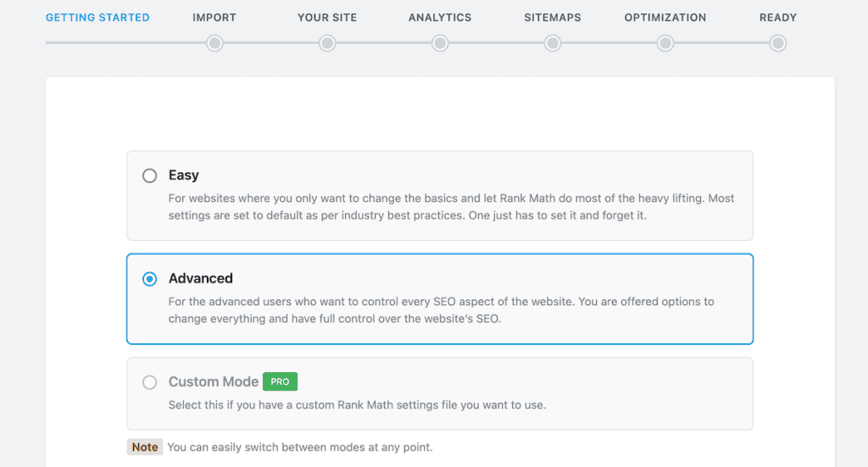Click the Note label tag

tap(145, 447)
